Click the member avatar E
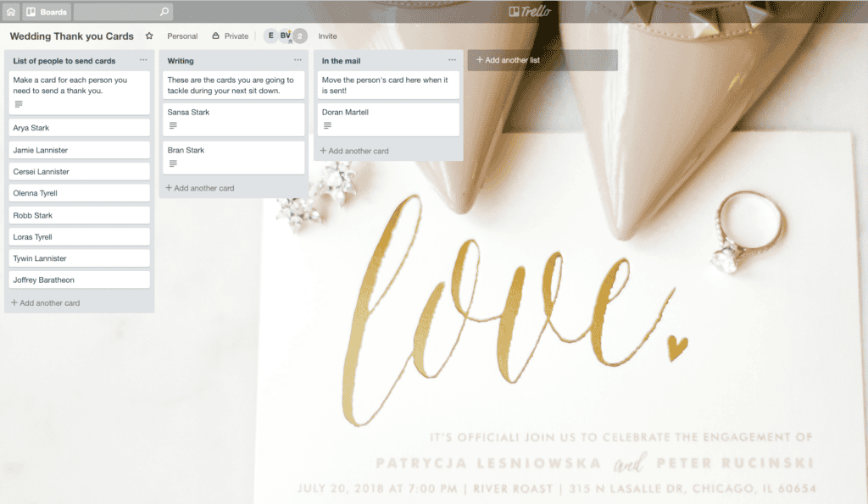Image resolution: width=868 pixels, height=504 pixels. [270, 36]
